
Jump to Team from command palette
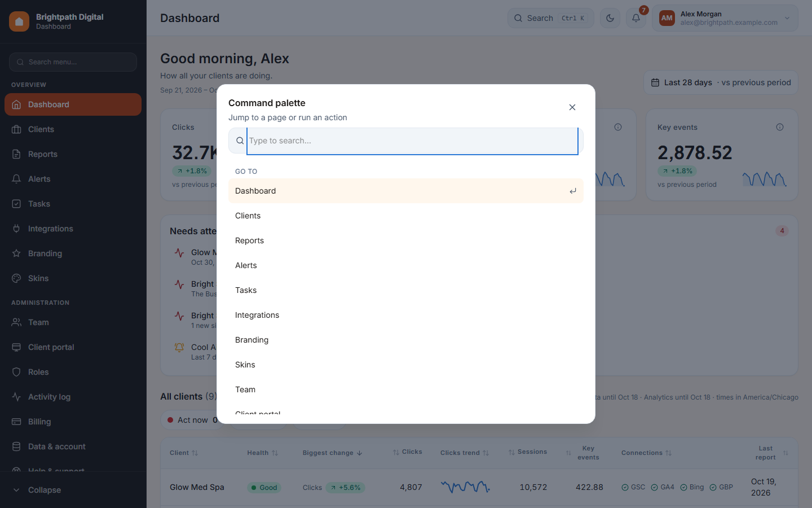coord(406,389)
